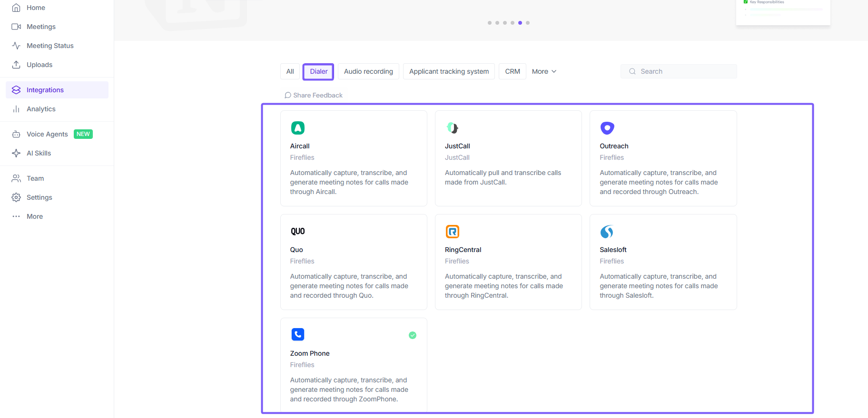Click the JustCall logo icon

click(453, 128)
